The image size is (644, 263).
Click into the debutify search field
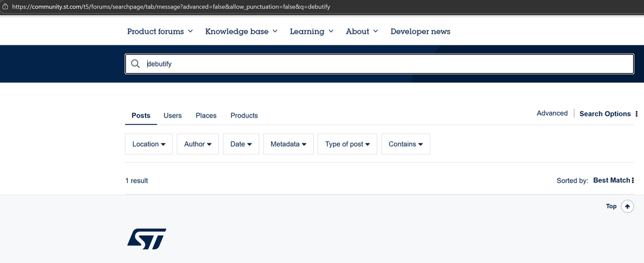(x=379, y=64)
